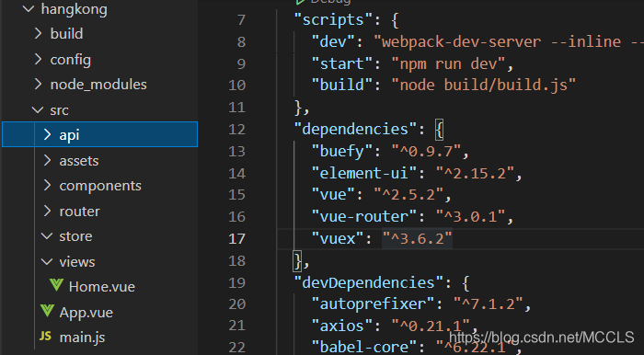The image size is (644, 355).
Task: Expand the components folder chevron
Action: pos(48,186)
